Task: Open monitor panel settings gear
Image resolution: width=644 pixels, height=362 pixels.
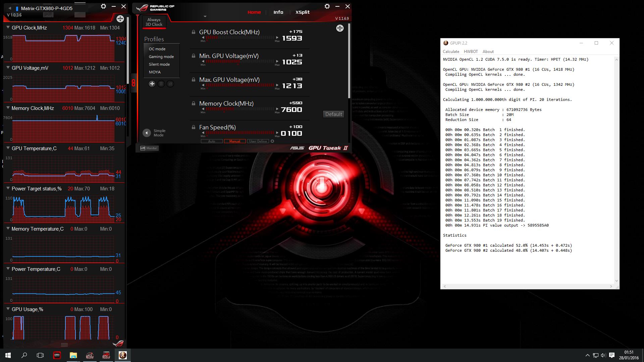Action: point(103,6)
